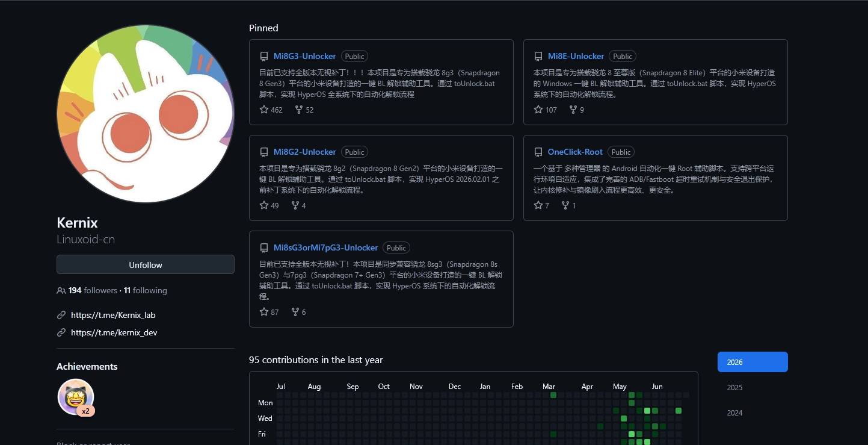This screenshot has height=445, width=868.
Task: Open the star icon with 87 stars
Action: pyautogui.click(x=264, y=312)
